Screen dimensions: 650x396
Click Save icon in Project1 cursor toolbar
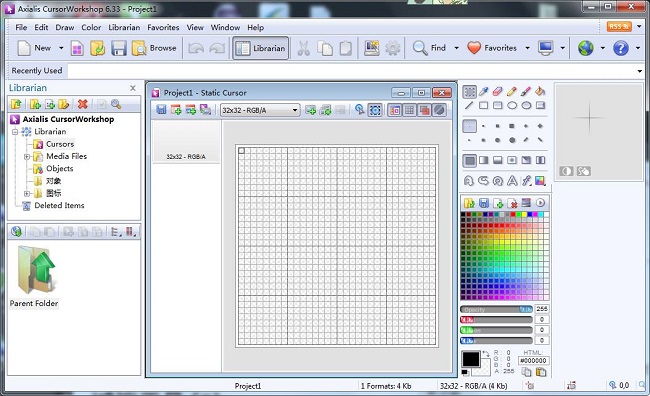[161, 110]
